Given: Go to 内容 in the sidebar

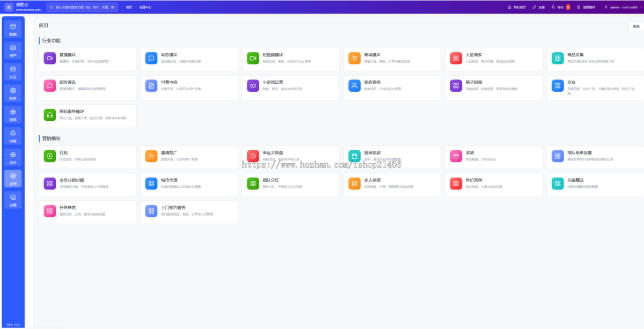Looking at the screenshot, I should click(13, 136).
